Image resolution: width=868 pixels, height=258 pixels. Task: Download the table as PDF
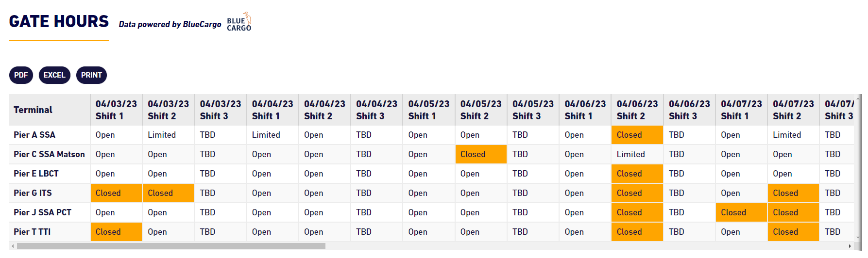click(21, 75)
